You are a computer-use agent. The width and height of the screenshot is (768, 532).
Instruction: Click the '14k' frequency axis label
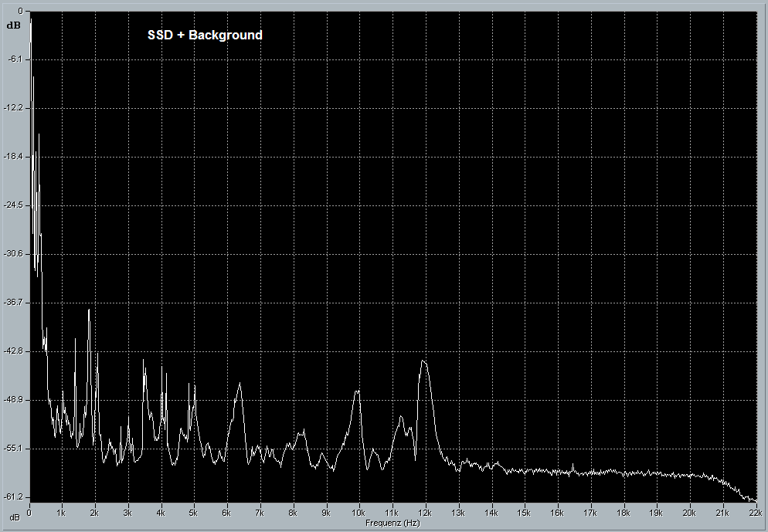point(491,513)
